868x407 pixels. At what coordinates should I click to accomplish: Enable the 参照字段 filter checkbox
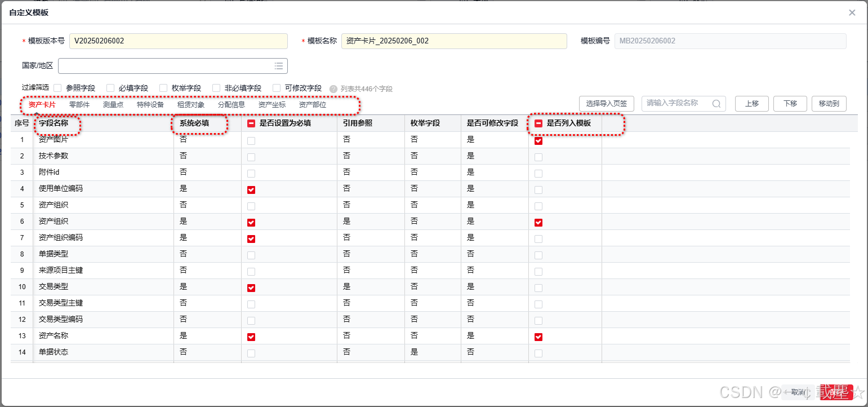(x=58, y=88)
